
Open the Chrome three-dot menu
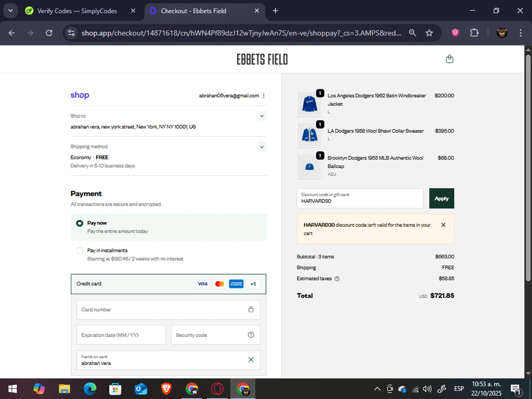tap(521, 33)
